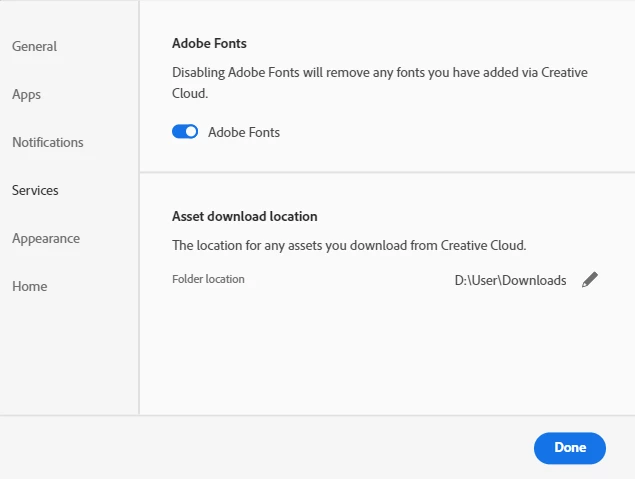Click the Asset download location heading
Screen dimensions: 635x479
[x=245, y=216]
